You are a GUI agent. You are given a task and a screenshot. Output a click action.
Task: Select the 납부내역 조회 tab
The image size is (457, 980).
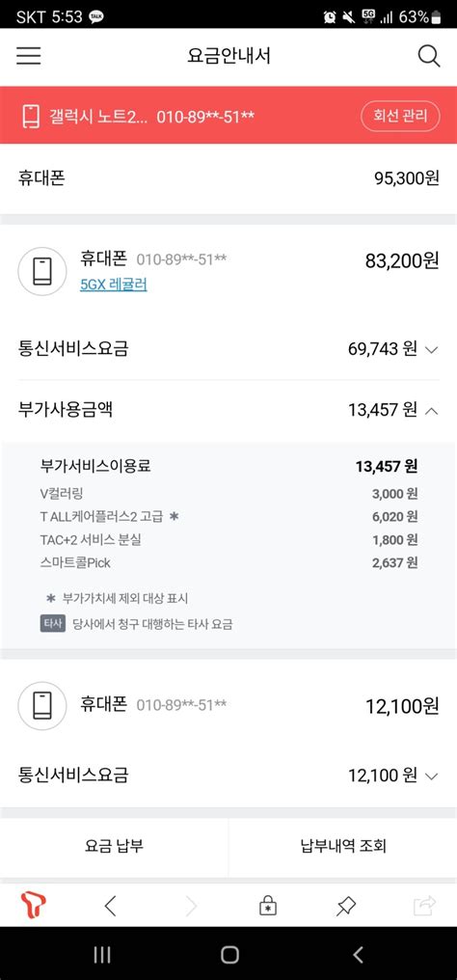343,847
